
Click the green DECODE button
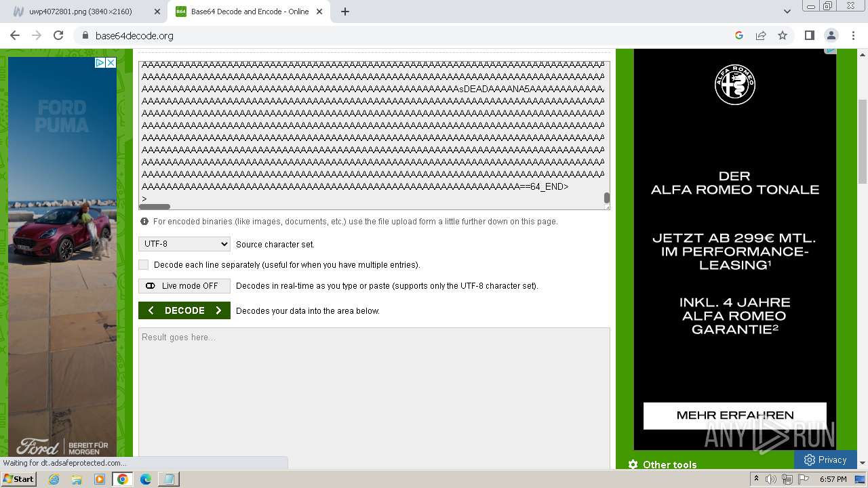click(x=184, y=310)
